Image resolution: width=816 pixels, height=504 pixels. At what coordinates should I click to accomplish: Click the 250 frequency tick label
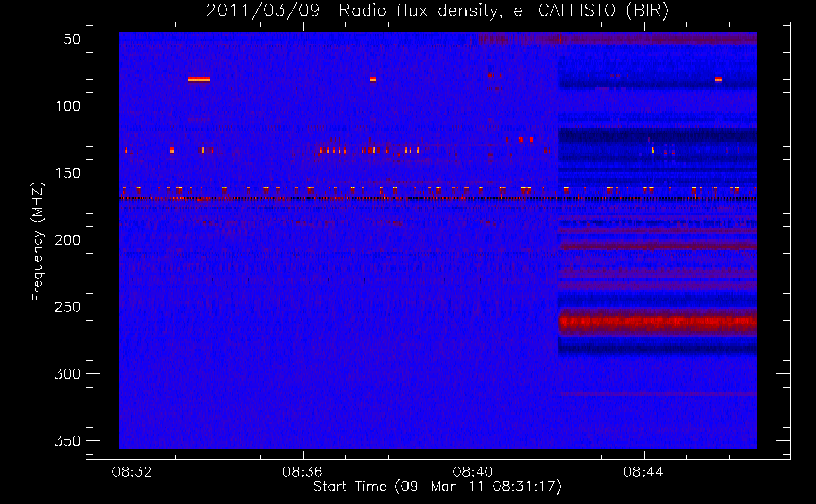[x=68, y=307]
